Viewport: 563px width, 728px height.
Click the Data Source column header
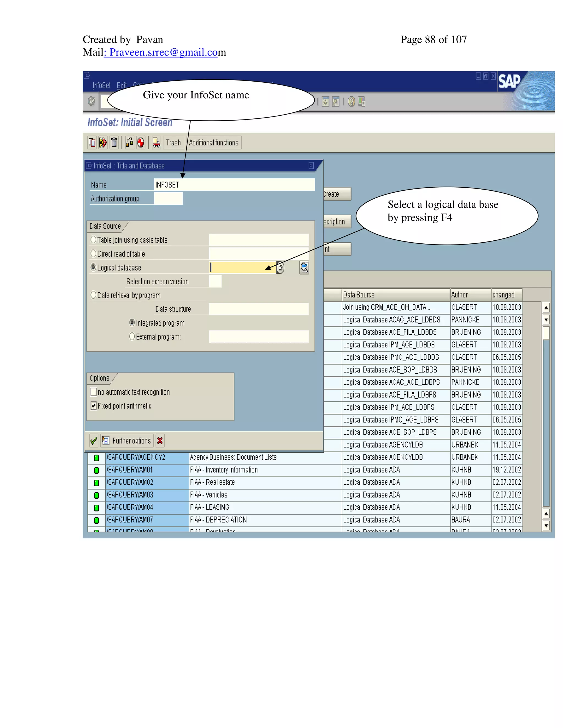396,295
